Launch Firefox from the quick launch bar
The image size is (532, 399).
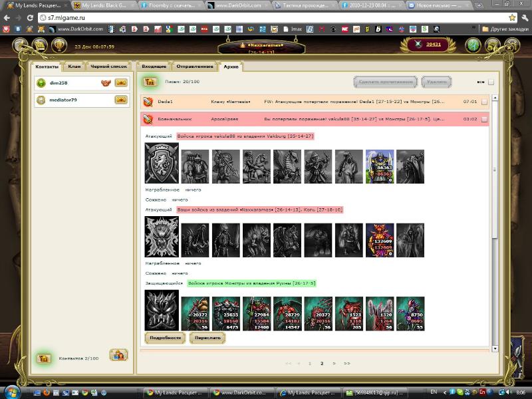47,392
